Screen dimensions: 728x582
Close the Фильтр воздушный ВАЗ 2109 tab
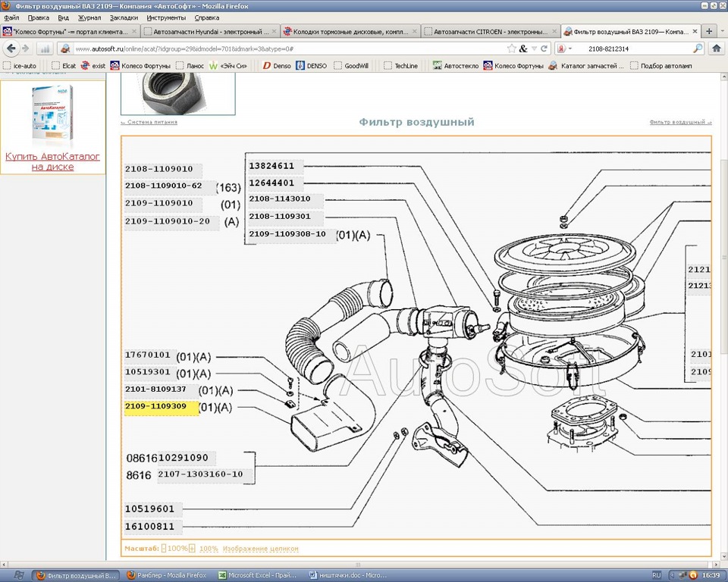[695, 32]
